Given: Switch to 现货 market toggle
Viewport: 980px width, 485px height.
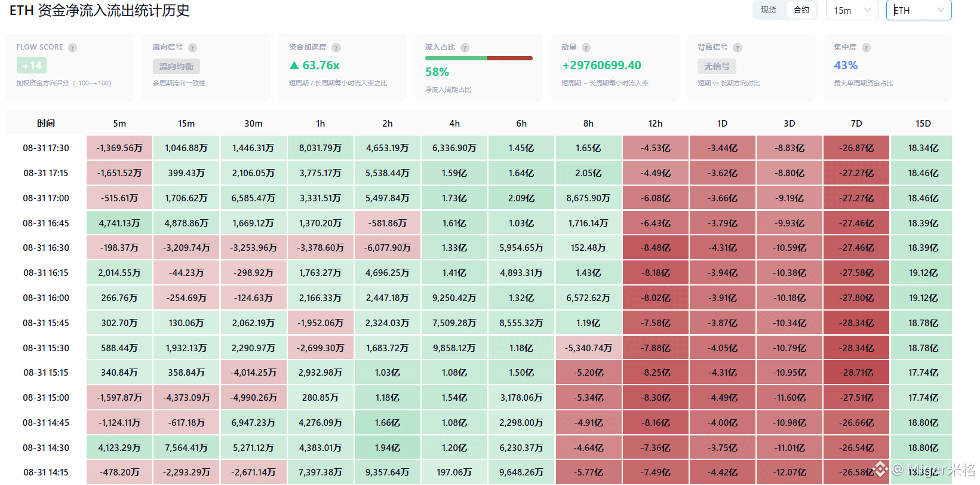Looking at the screenshot, I should click(x=769, y=10).
